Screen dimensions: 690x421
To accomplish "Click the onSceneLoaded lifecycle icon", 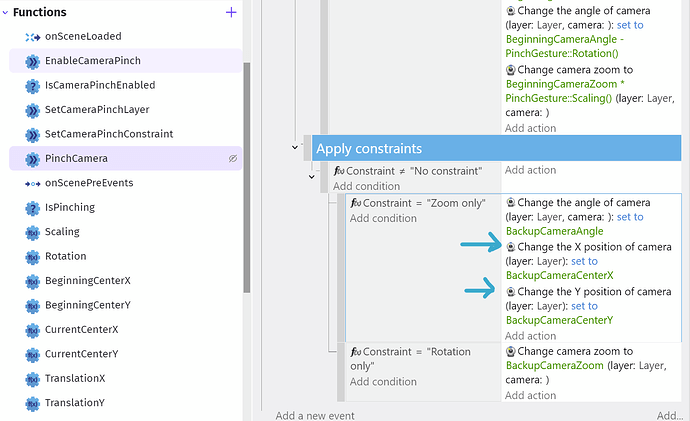I will tap(32, 36).
